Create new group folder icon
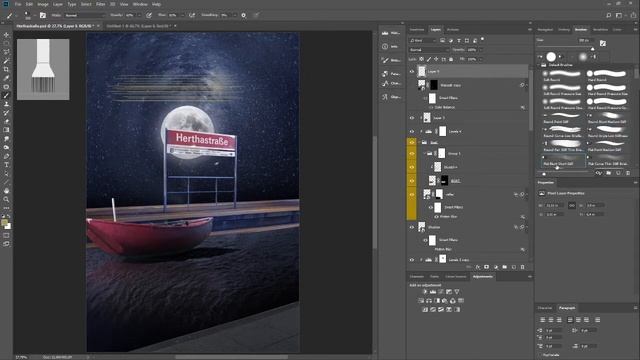Screen dimensions: 640x360 tap(504, 267)
